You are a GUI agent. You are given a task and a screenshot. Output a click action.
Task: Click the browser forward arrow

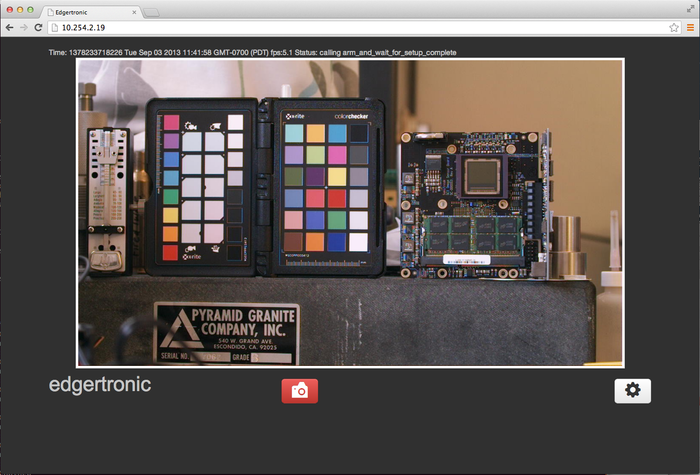pyautogui.click(x=24, y=28)
